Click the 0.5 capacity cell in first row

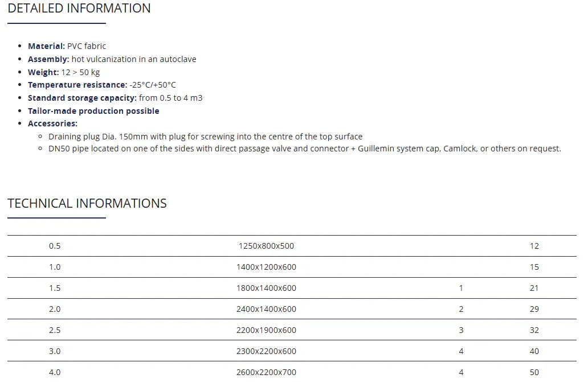pos(55,246)
